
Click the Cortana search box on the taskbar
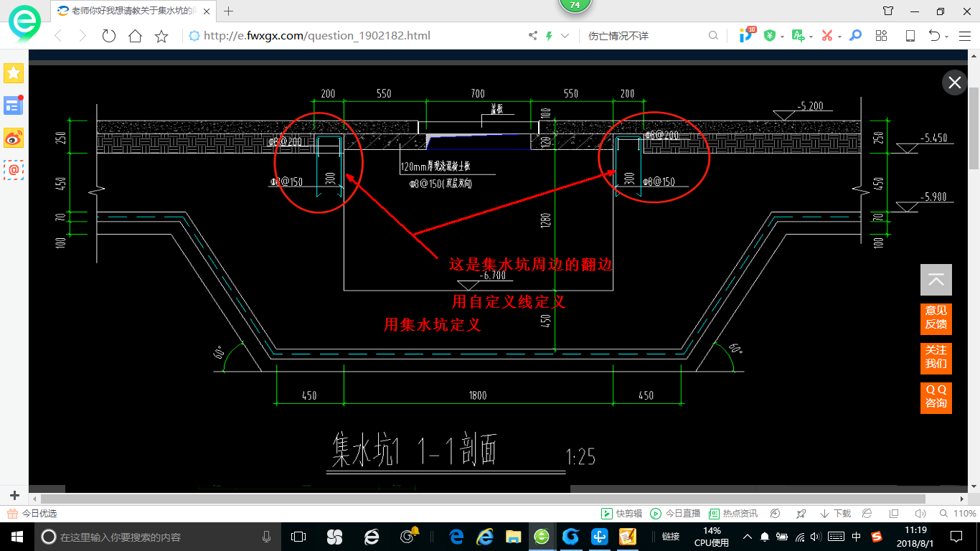tap(158, 537)
